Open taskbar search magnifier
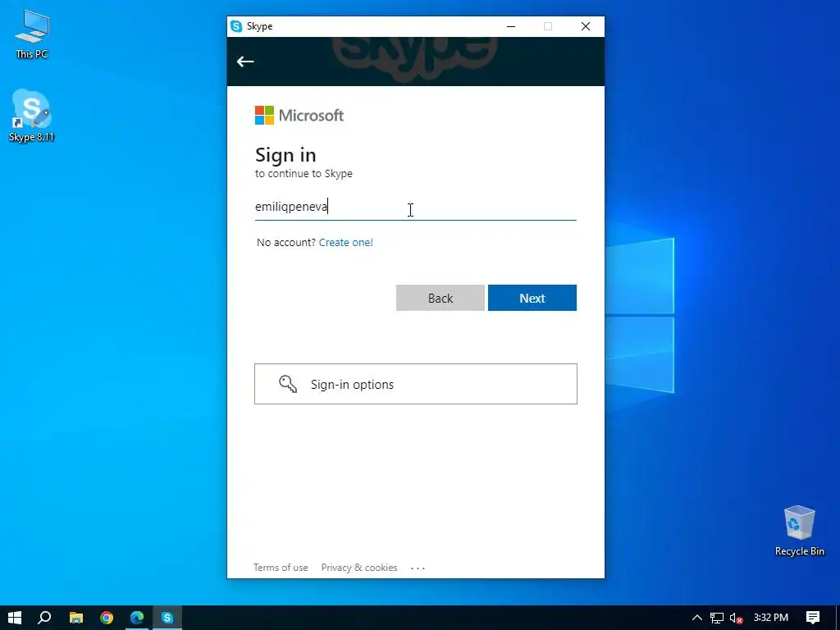Image resolution: width=840 pixels, height=630 pixels. tap(45, 618)
